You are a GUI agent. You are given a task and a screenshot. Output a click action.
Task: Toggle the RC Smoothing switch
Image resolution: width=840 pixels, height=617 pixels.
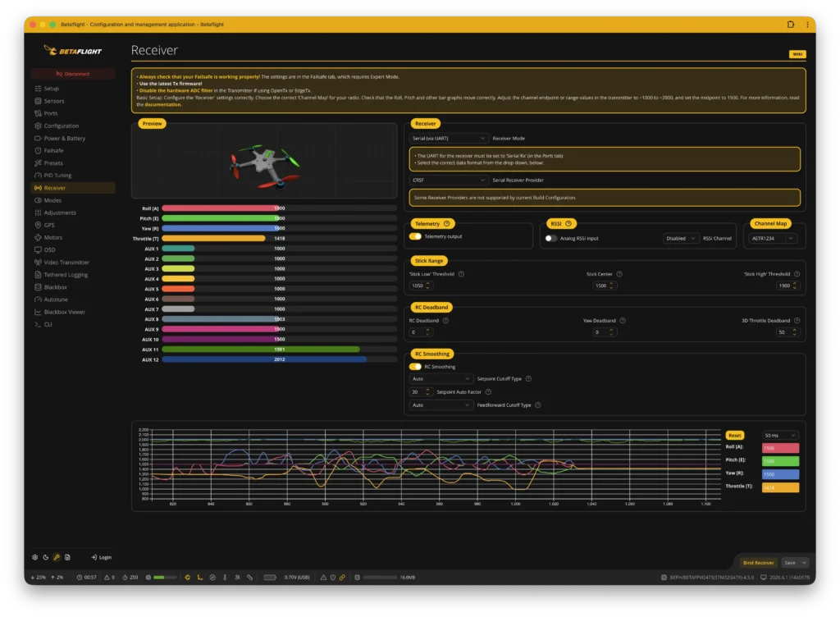point(415,367)
